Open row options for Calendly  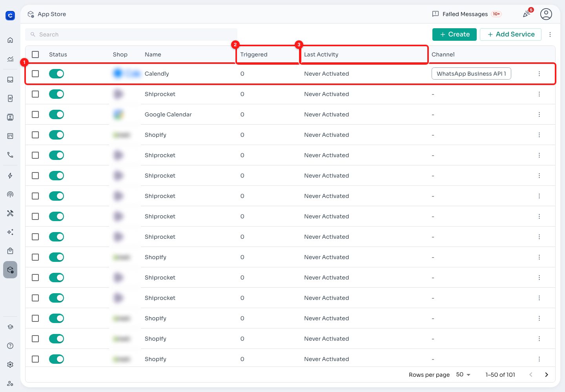click(539, 74)
